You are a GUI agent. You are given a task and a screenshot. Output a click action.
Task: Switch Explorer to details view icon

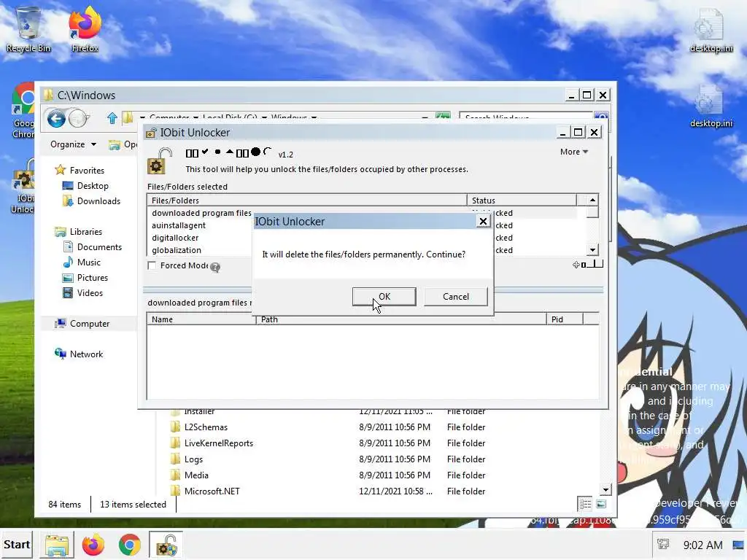pos(585,504)
